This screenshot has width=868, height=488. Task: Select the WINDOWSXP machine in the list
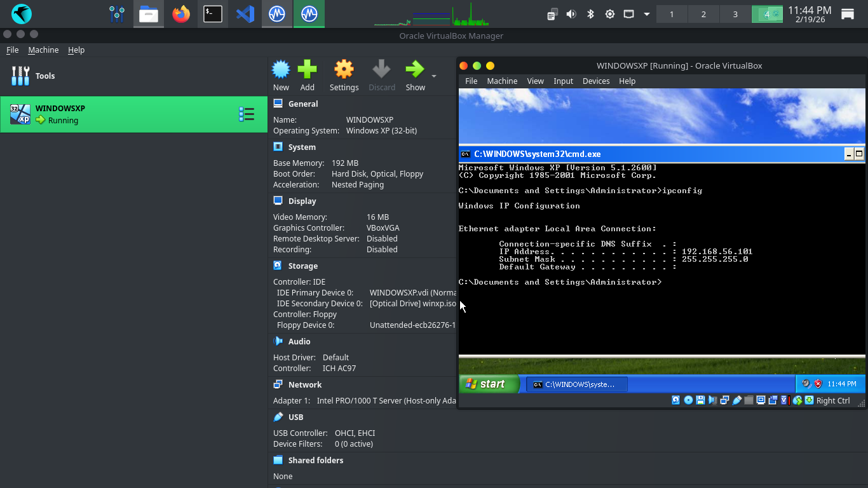click(x=127, y=114)
